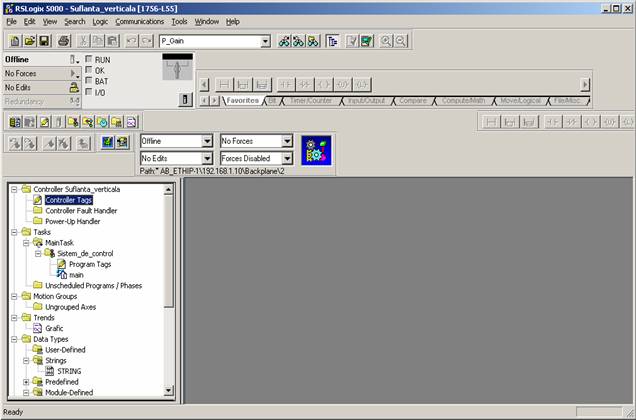Click the blue gears controller status graphic
The width and height of the screenshot is (636, 420).
click(316, 150)
